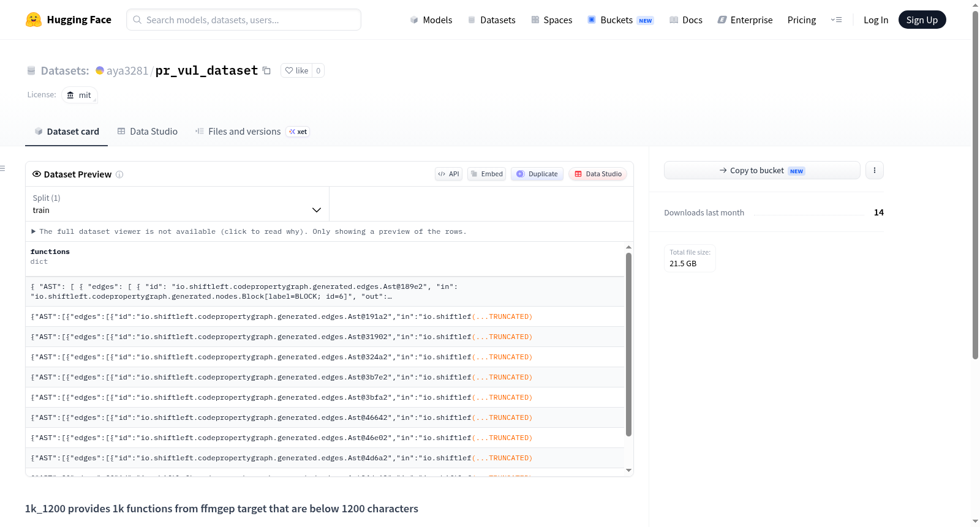Open Pricing in the top navigation
The width and height of the screenshot is (980, 527).
(x=802, y=20)
